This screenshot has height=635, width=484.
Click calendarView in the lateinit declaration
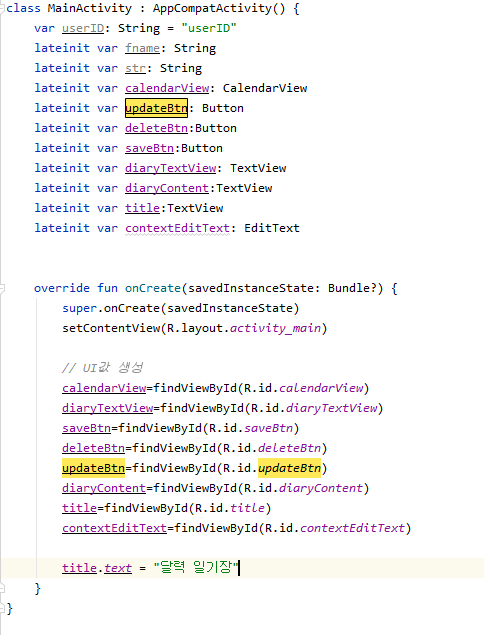pos(167,88)
